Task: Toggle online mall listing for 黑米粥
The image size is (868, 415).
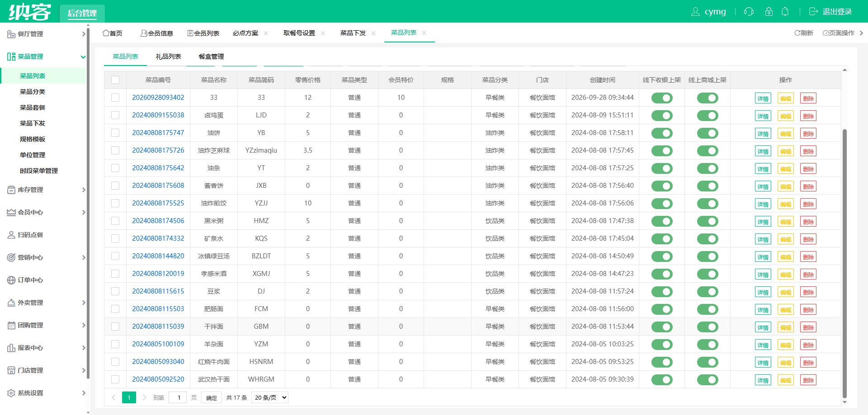Action: tap(708, 221)
